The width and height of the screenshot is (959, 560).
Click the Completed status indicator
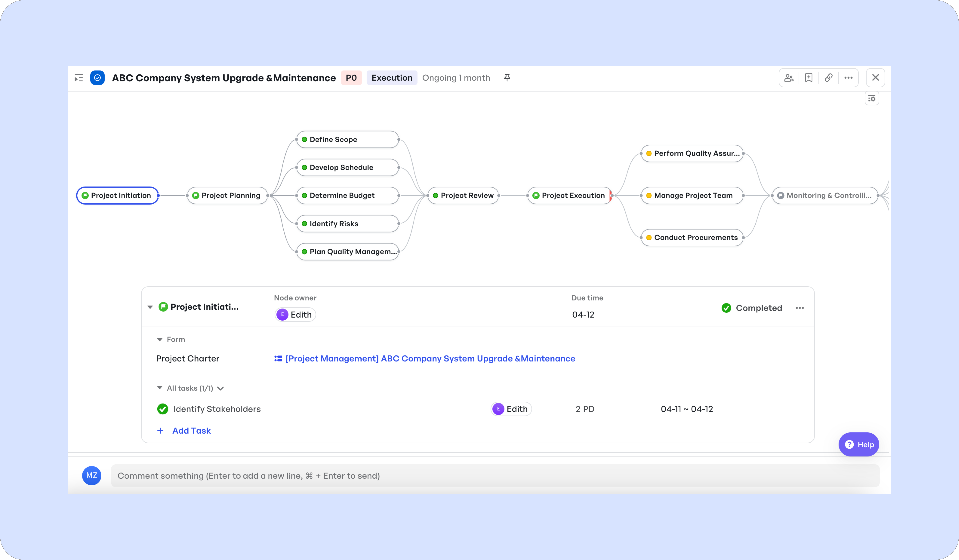752,308
